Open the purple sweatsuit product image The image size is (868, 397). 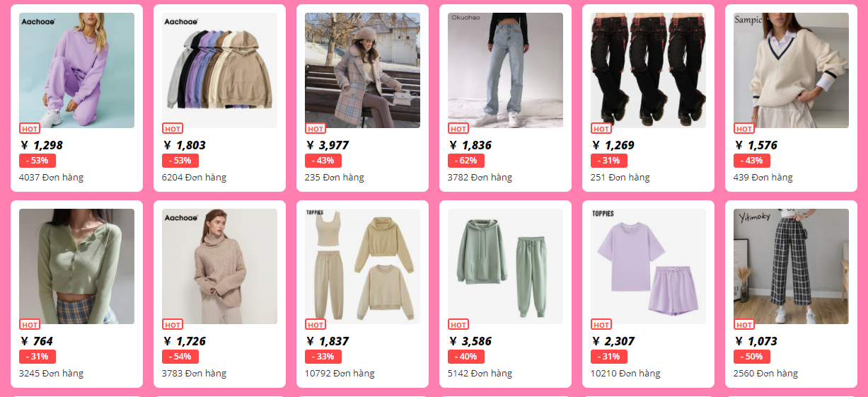(x=76, y=70)
